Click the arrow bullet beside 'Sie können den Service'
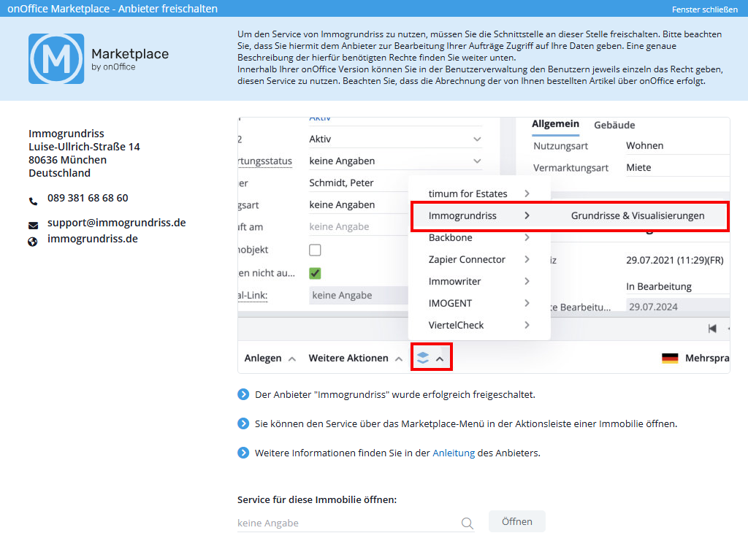748x560 pixels. (x=243, y=423)
